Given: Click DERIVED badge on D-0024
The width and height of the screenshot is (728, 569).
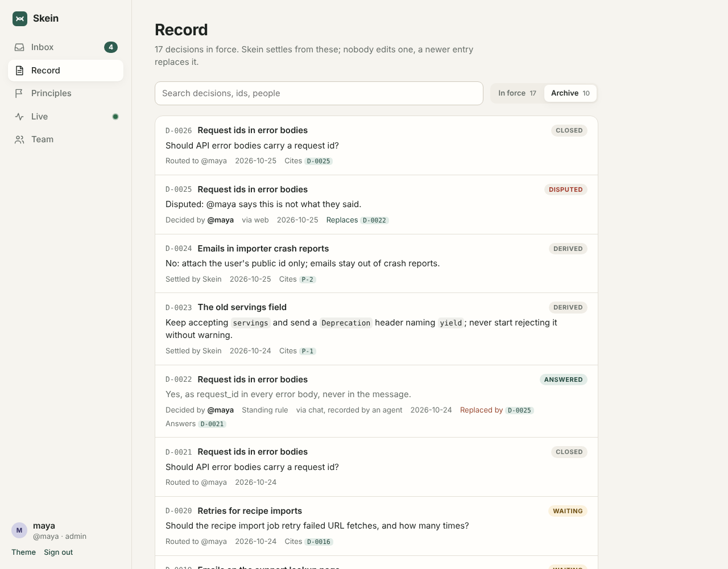Looking at the screenshot, I should pyautogui.click(x=568, y=249).
